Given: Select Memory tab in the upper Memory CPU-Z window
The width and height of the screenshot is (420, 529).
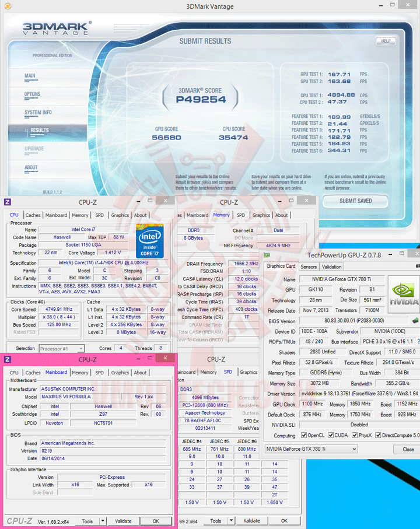Looking at the screenshot, I should pos(221,215).
